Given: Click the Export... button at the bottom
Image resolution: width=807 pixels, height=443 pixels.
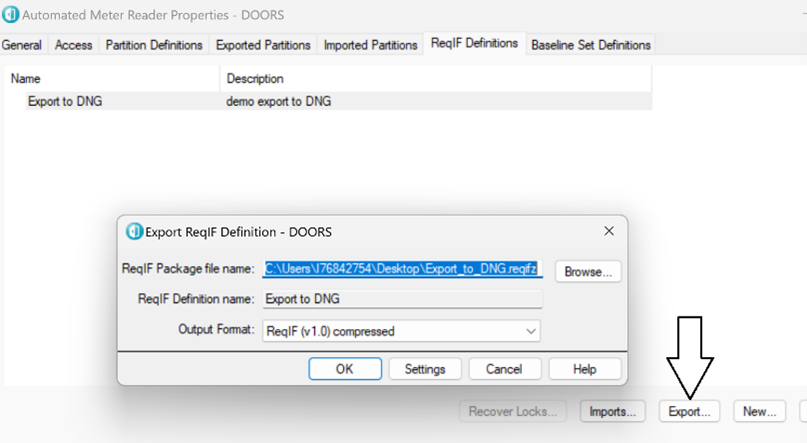Looking at the screenshot, I should pyautogui.click(x=690, y=411).
